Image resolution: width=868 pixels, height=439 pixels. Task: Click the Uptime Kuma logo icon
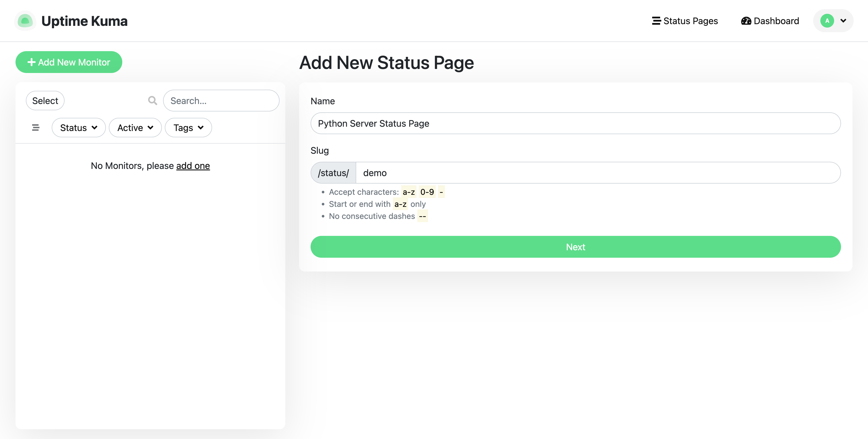tap(25, 21)
